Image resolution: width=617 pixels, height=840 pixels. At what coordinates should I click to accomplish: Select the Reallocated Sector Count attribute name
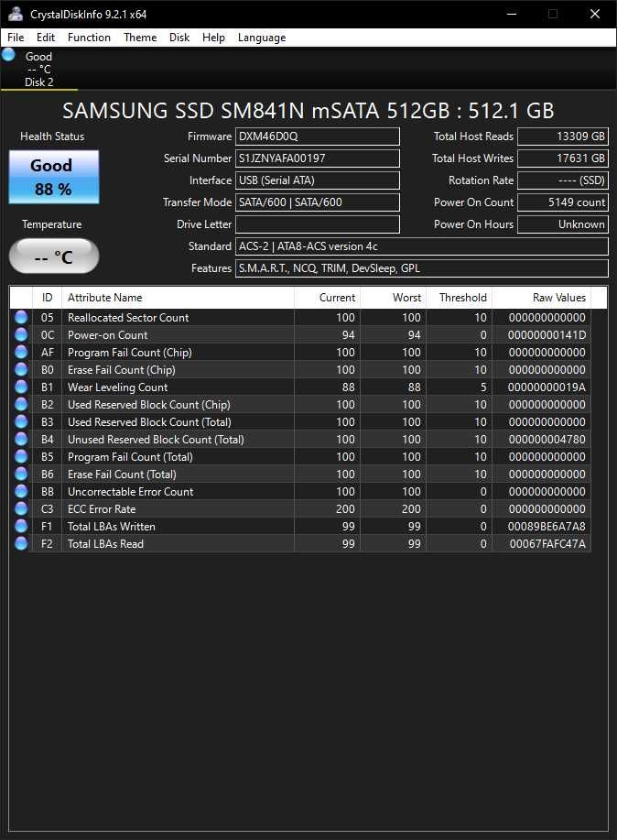pos(128,318)
